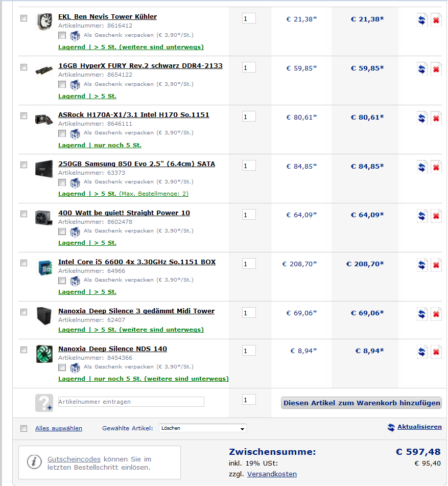
Task: Select Intel Core i5 6600 row checkbox
Action: [24, 263]
